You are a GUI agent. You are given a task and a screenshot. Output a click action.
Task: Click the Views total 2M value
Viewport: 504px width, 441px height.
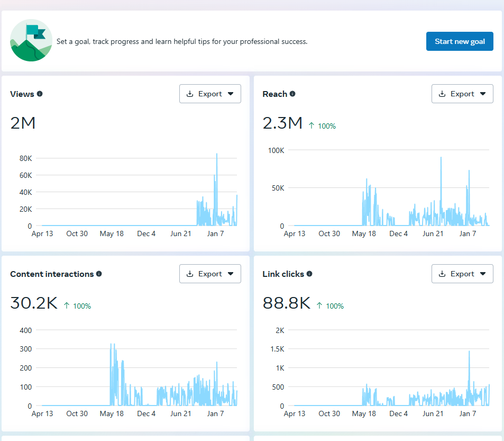click(23, 123)
